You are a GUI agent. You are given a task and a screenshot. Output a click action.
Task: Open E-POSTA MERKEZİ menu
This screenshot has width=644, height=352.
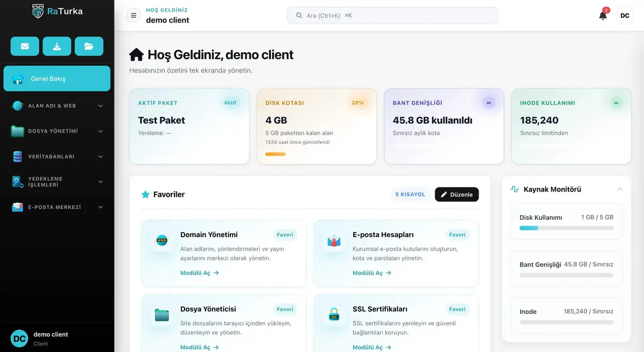57,207
